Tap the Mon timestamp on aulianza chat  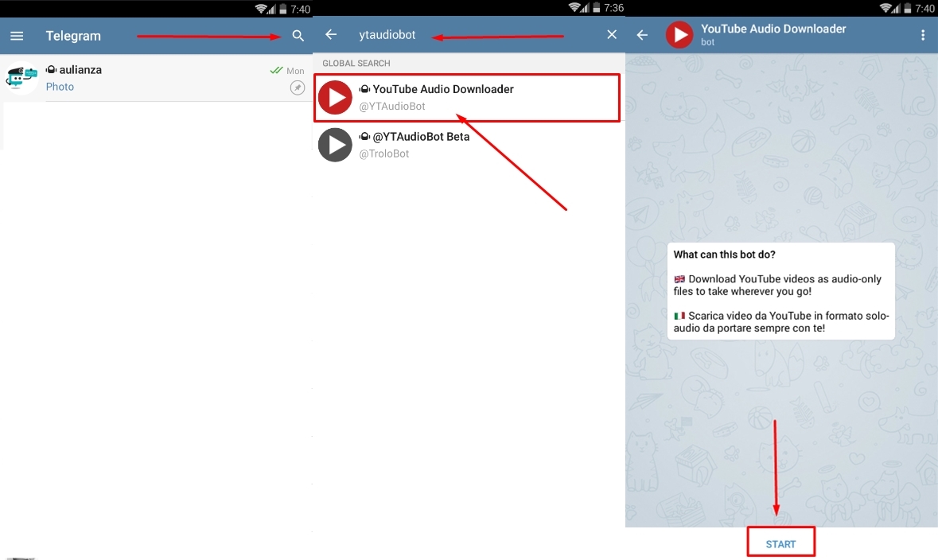295,71
